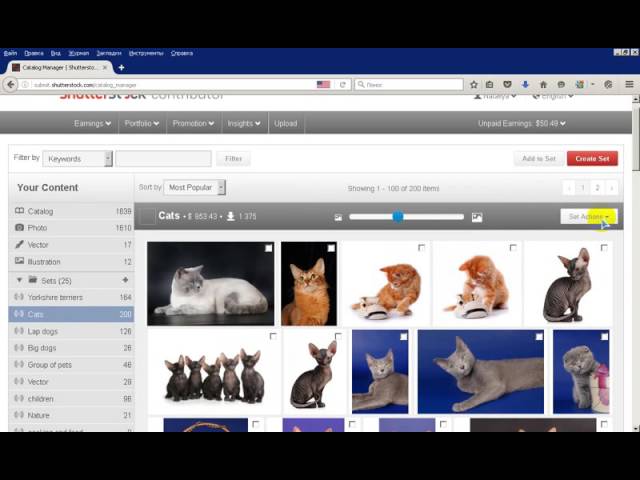The width and height of the screenshot is (640, 480).
Task: Click the Create Set button
Action: (x=592, y=158)
